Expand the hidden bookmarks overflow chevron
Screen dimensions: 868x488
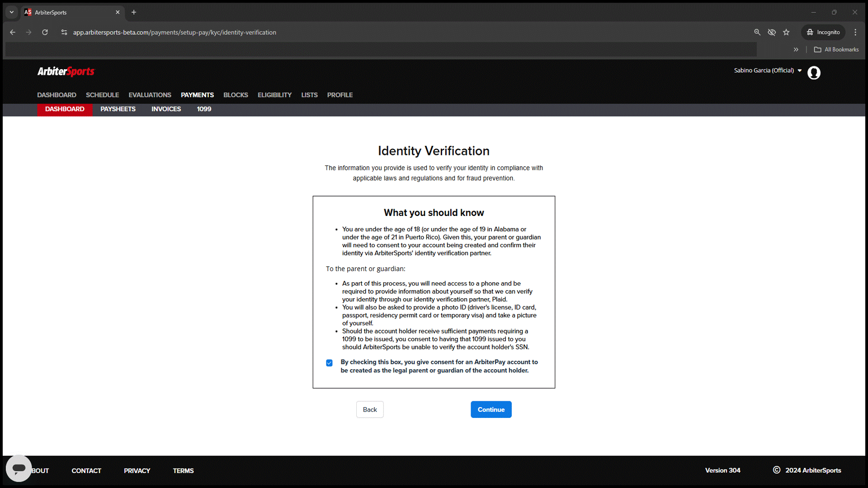tap(796, 50)
